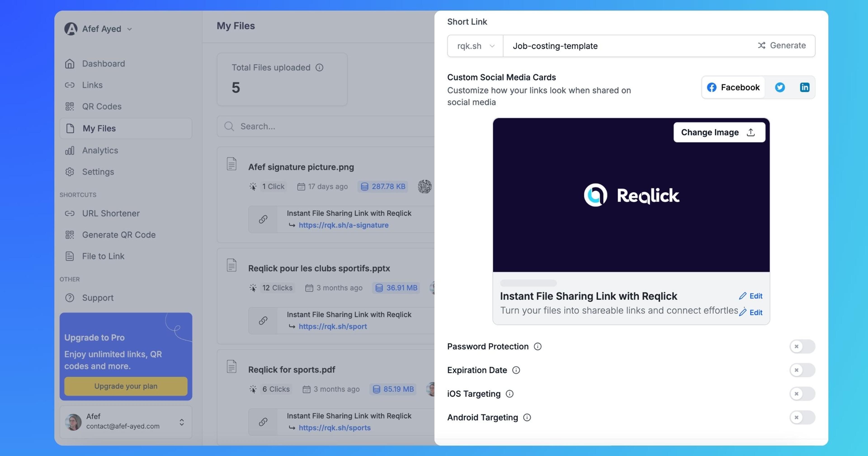Click the QR code thumbnail for Afef signature picture
The height and width of the screenshot is (456, 868).
(425, 187)
